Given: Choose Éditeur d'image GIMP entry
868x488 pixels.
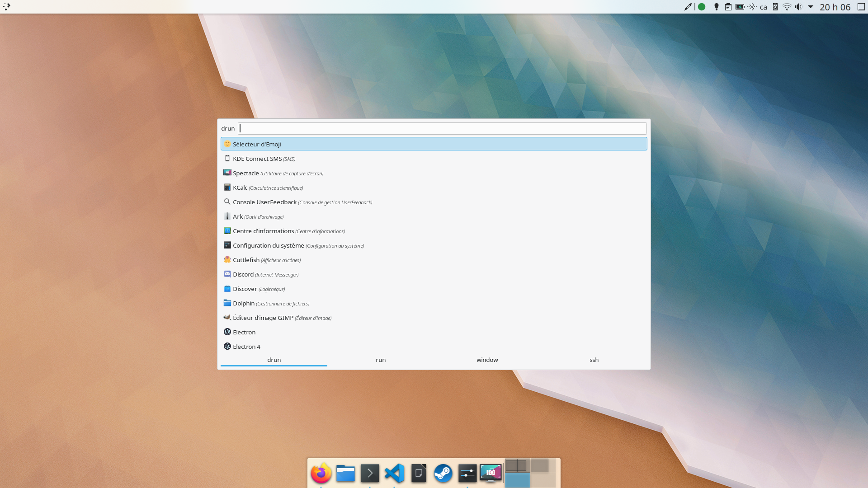Looking at the screenshot, I should pyautogui.click(x=263, y=318).
